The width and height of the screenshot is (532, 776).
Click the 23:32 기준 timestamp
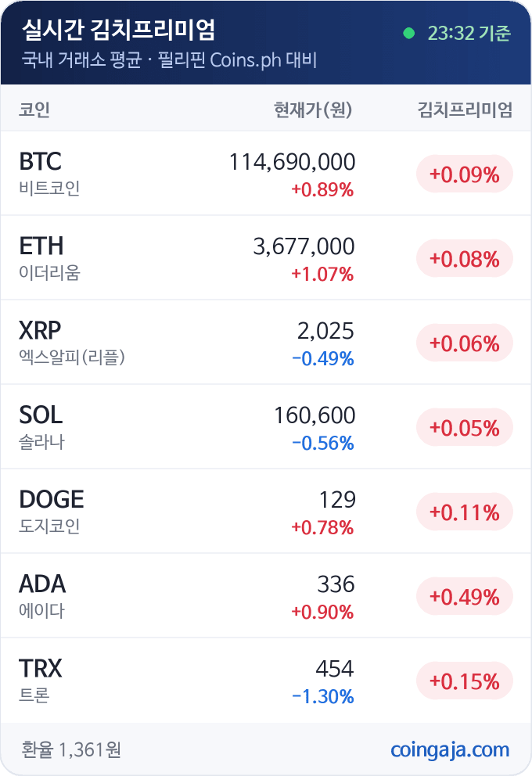pyautogui.click(x=469, y=33)
